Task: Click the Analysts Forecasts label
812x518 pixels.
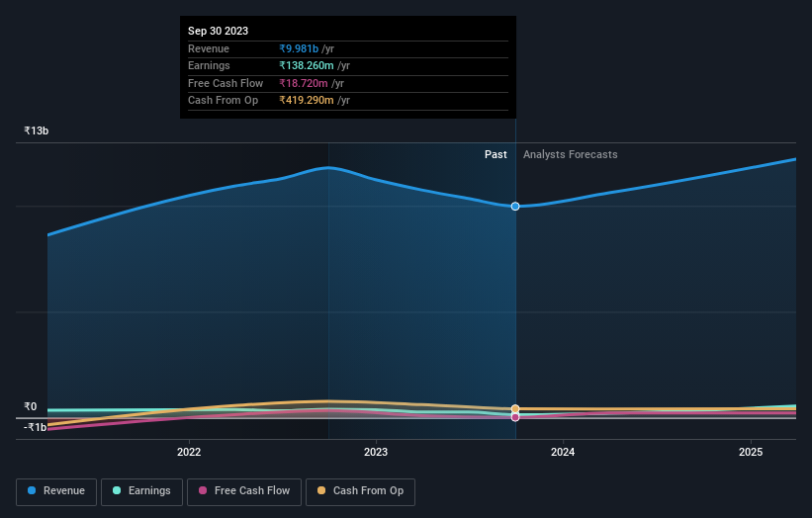Action: (570, 155)
